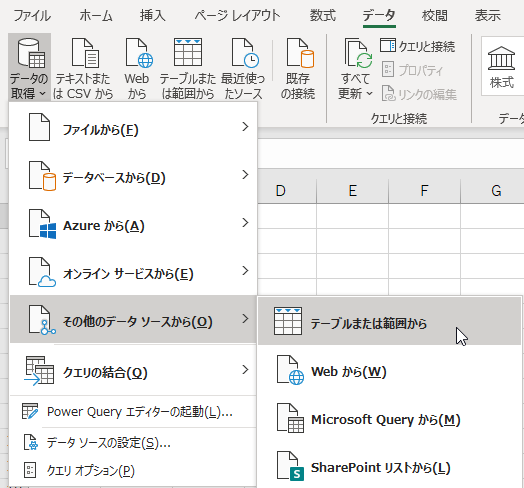
Task: Open クエリの結合(Q) submenu
Action: tap(133, 370)
